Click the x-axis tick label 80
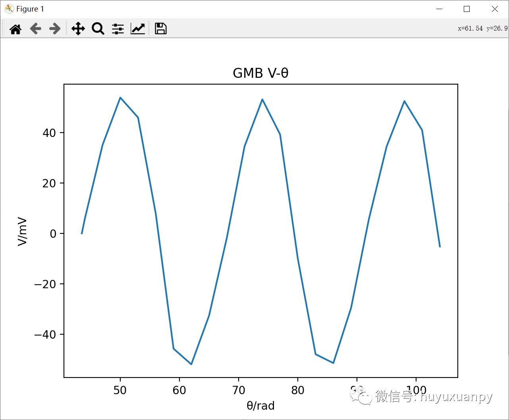This screenshot has height=420, width=509. click(298, 390)
